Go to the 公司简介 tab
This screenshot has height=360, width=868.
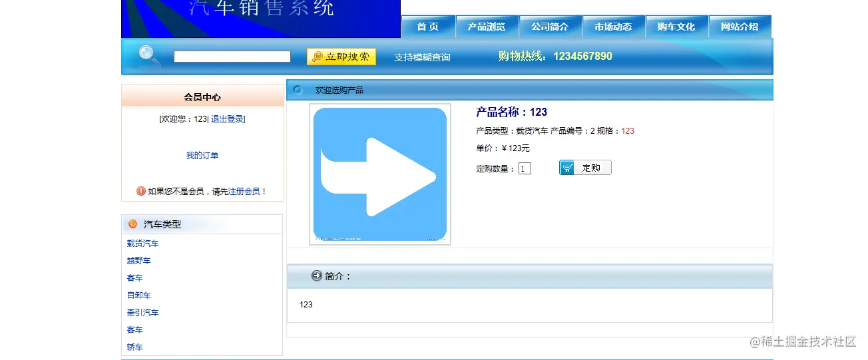point(550,27)
